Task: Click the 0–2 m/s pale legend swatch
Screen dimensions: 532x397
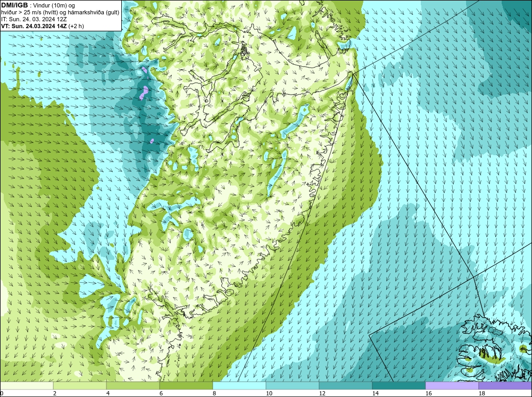Action: [x=27, y=386]
